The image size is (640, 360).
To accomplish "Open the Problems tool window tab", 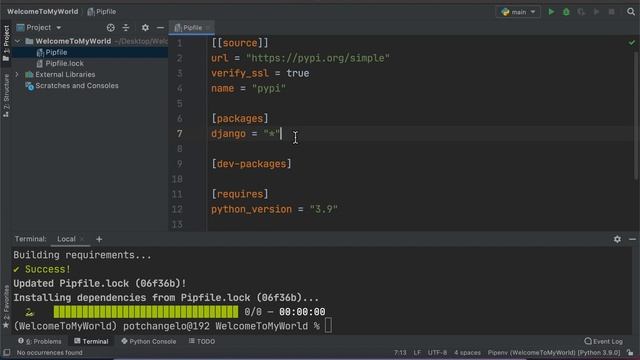I will pos(40,341).
